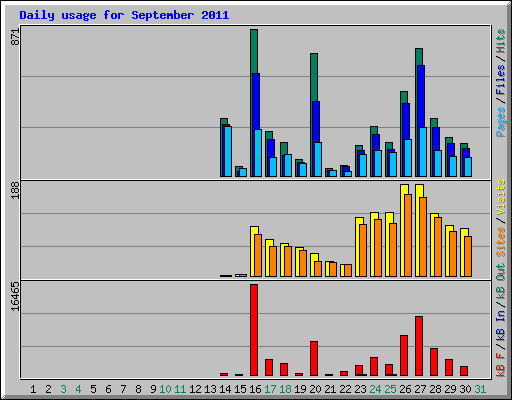Image resolution: width=512 pixels, height=400 pixels.
Task: Click the 871 hits axis value
Action: click(16, 37)
